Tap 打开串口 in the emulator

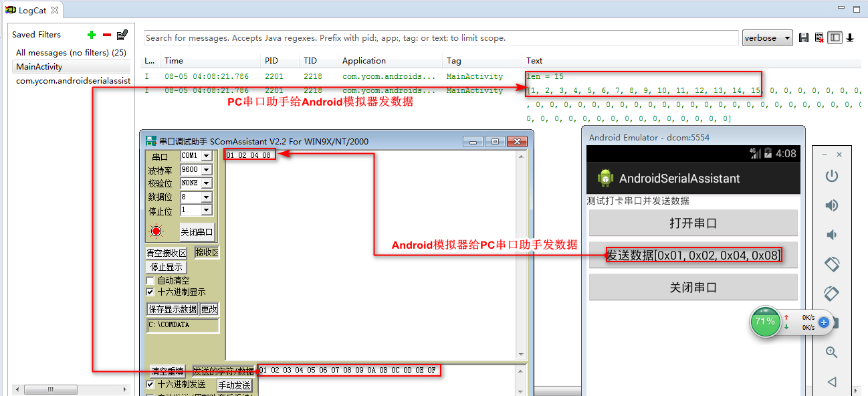tap(693, 223)
